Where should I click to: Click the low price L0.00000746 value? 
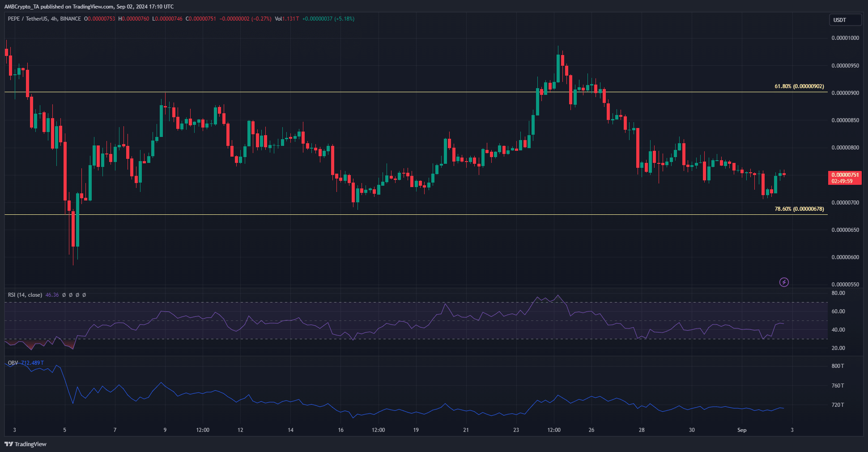pyautogui.click(x=167, y=19)
